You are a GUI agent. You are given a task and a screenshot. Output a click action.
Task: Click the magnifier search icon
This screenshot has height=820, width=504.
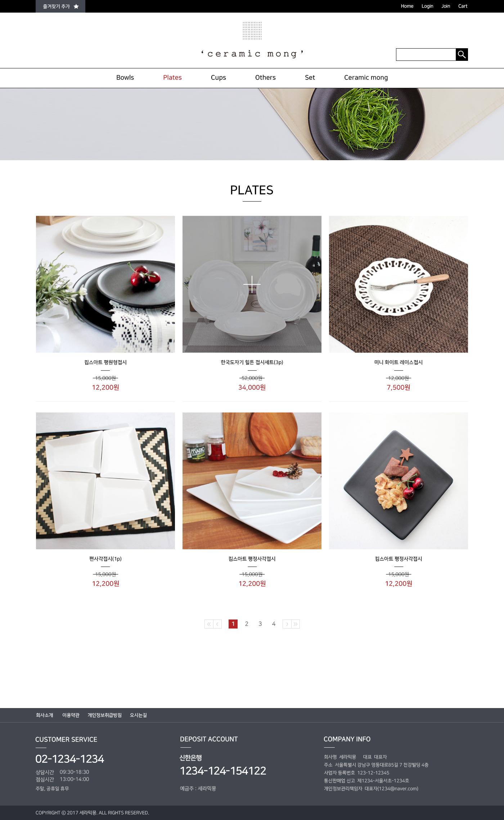[x=462, y=55]
